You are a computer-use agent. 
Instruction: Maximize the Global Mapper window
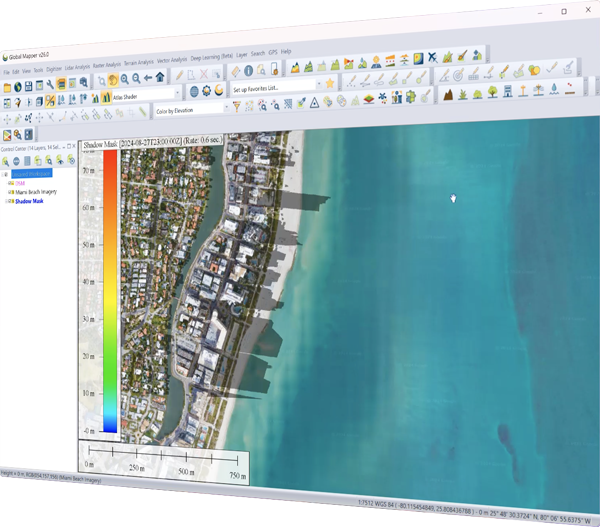(x=564, y=11)
